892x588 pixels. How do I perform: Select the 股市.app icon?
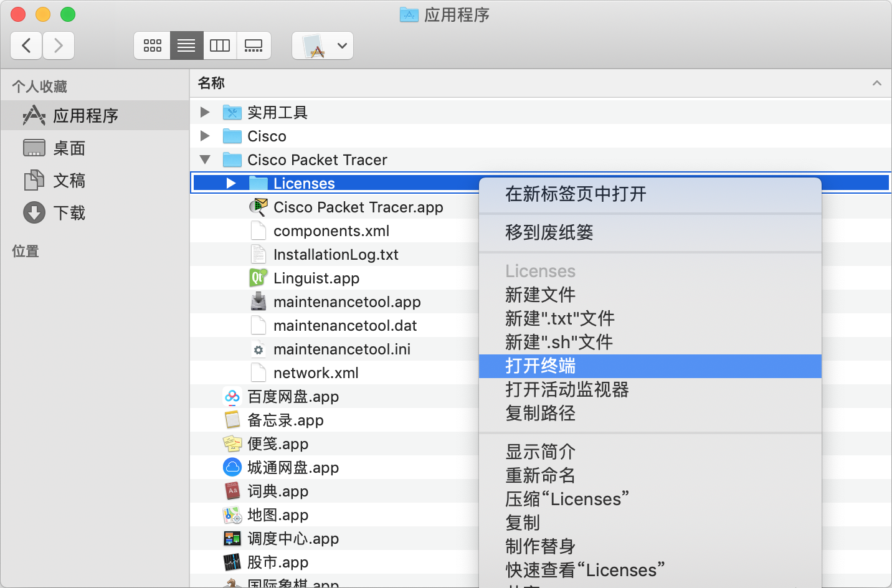coord(232,562)
